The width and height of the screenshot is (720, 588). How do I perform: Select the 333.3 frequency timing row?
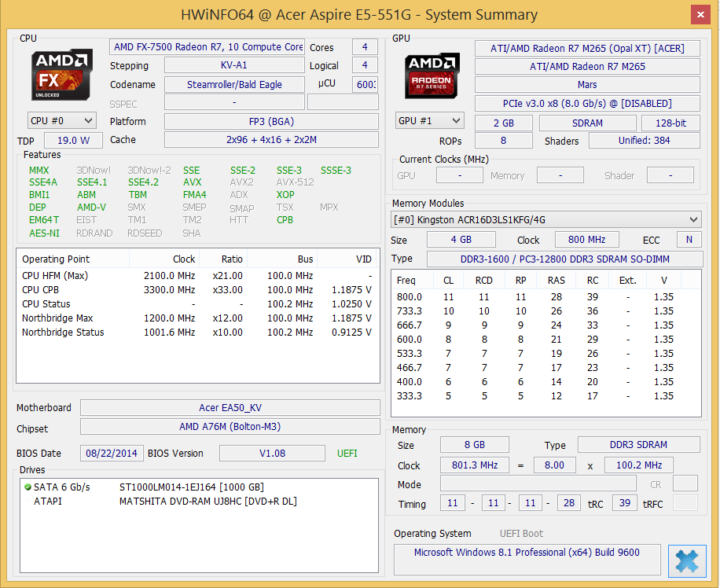[x=546, y=396]
